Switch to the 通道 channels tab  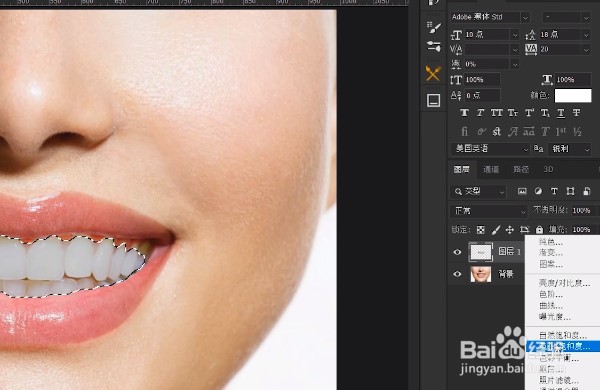coord(491,169)
